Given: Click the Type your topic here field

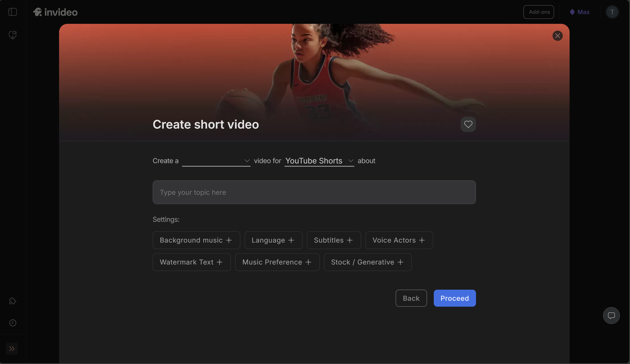Looking at the screenshot, I should (314, 192).
